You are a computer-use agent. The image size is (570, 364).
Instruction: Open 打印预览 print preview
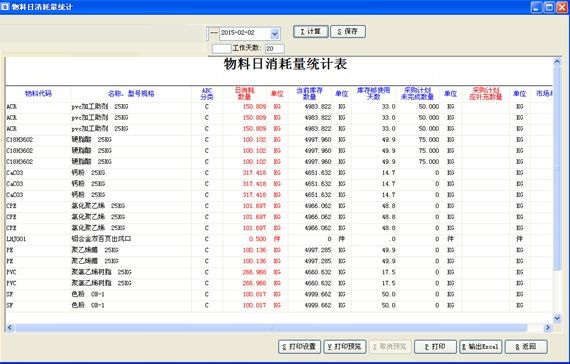[x=345, y=347]
